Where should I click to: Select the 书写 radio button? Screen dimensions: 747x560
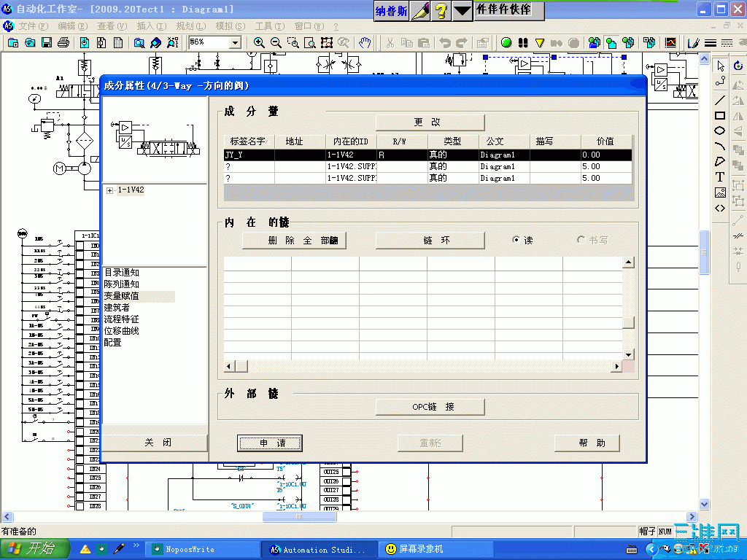click(x=581, y=239)
